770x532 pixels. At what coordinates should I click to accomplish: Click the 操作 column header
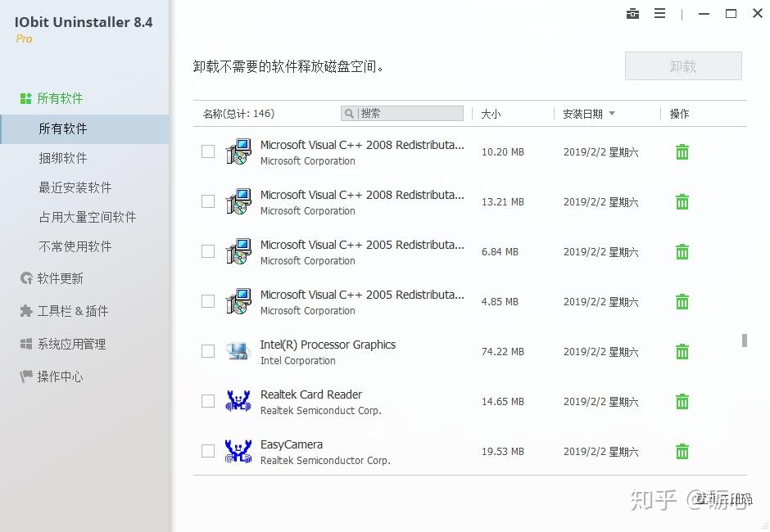[679, 114]
